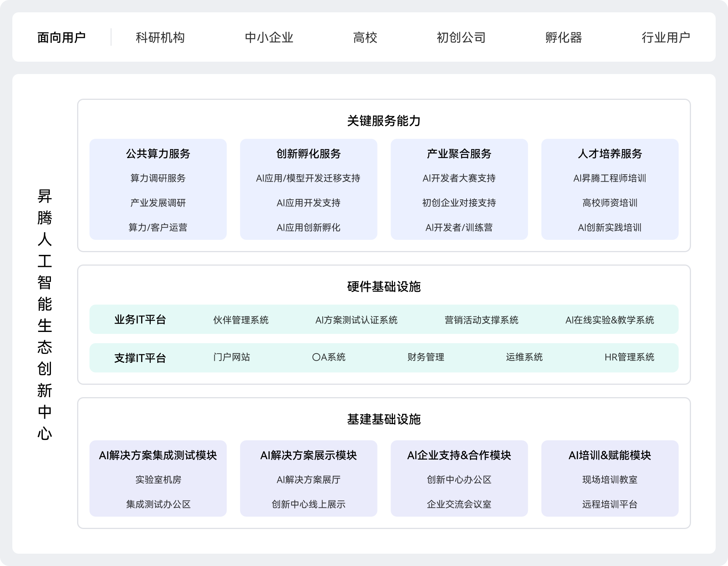Open the 人才培养服务 card heading
728x566 pixels.
coord(610,153)
